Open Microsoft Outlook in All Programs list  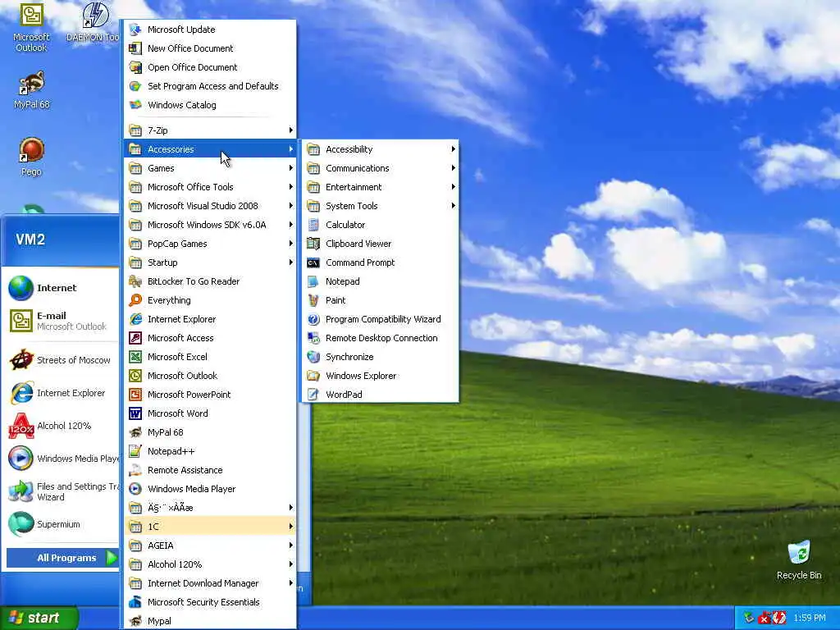coord(210,376)
